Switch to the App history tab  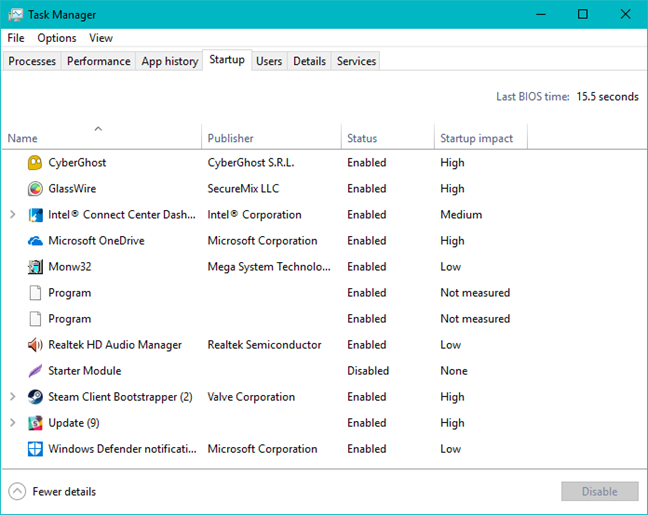[x=169, y=61]
